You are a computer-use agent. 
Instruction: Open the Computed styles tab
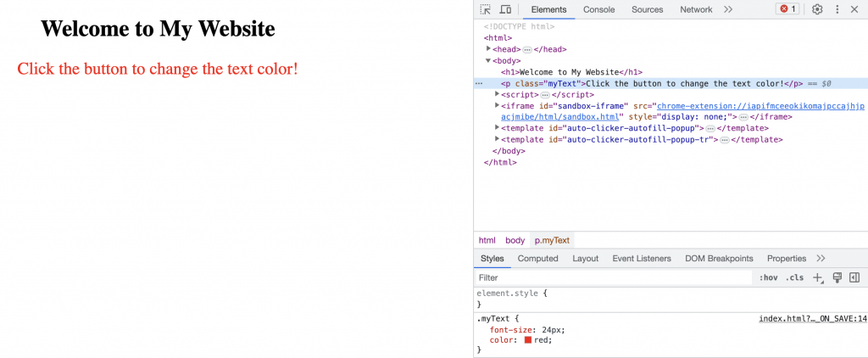[x=537, y=258]
